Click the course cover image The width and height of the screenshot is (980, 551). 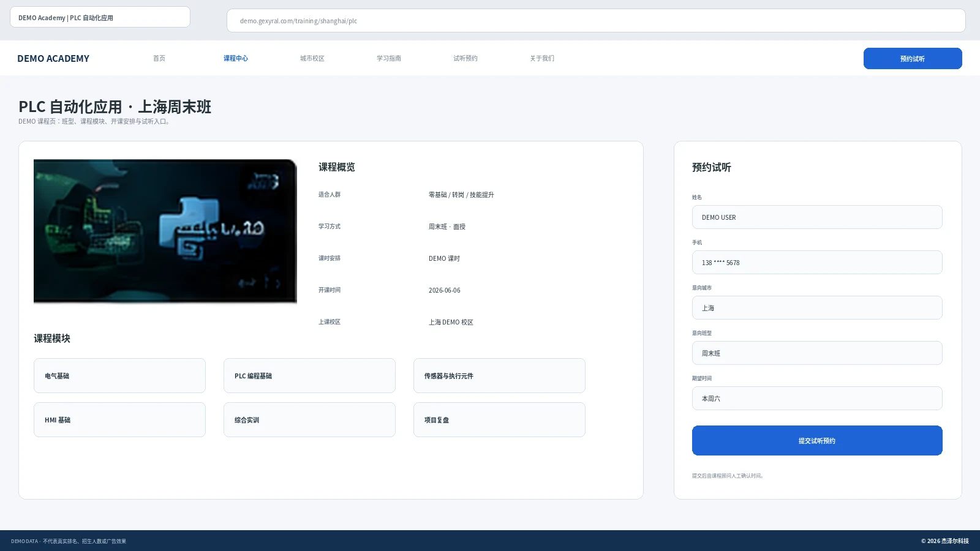click(x=165, y=231)
